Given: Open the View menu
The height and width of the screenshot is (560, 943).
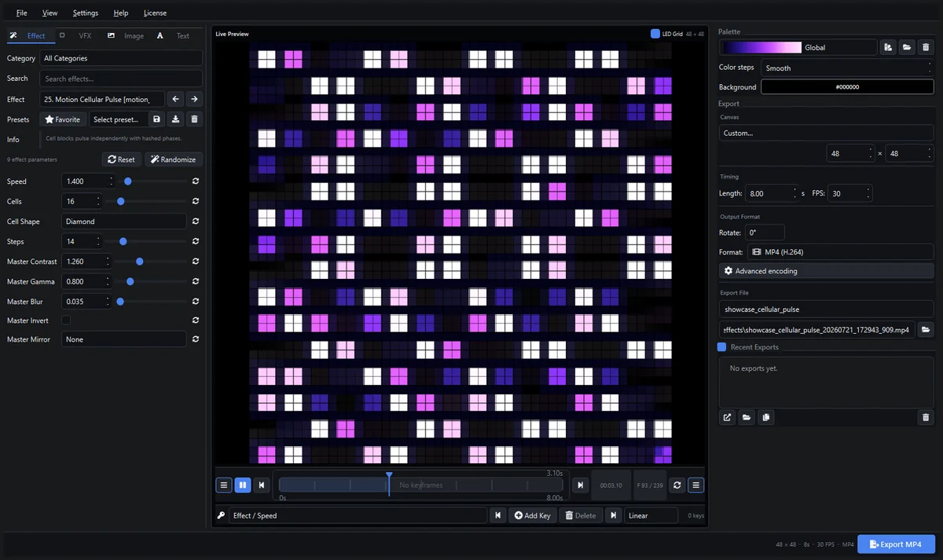Looking at the screenshot, I should [x=50, y=13].
